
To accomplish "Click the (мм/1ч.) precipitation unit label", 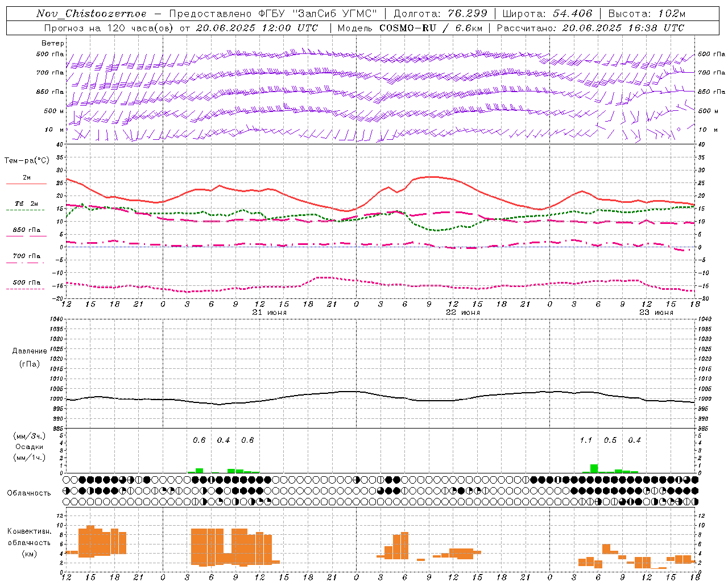I will click(x=30, y=458).
